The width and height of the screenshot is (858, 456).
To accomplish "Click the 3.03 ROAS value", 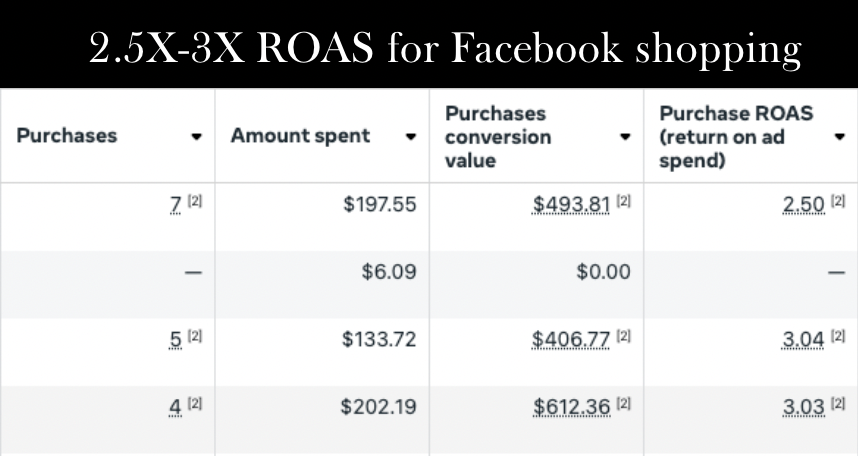I will [x=804, y=407].
